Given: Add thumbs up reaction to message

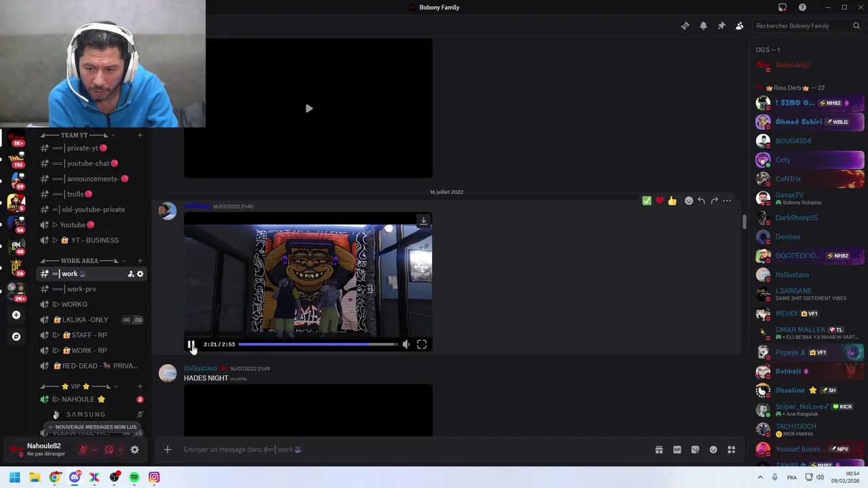Looking at the screenshot, I should pyautogui.click(x=672, y=201).
